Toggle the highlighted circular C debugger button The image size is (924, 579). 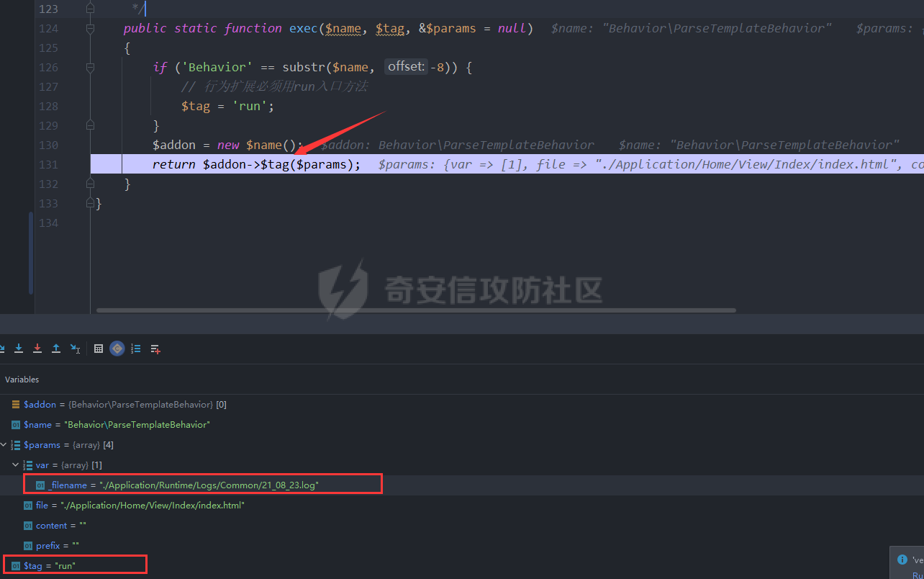point(117,349)
